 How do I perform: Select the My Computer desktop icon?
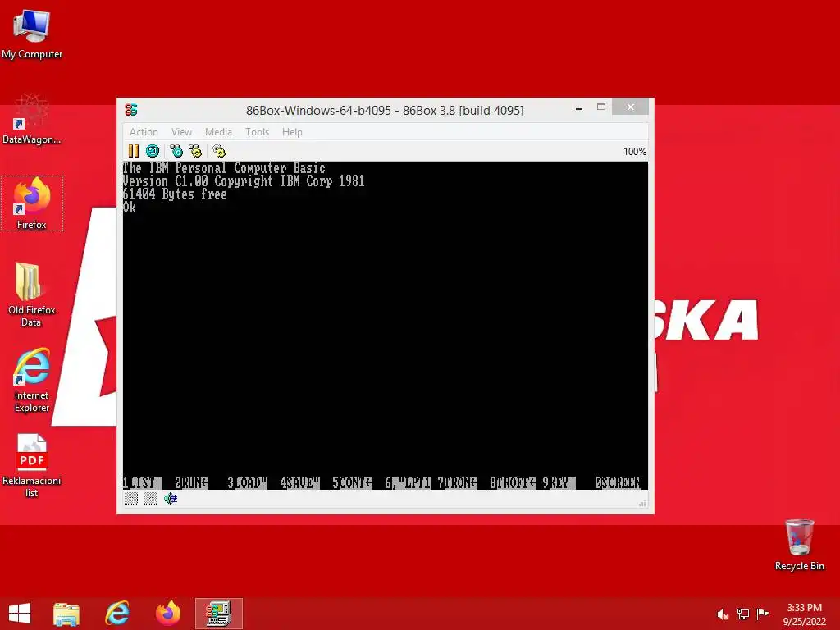tap(32, 34)
